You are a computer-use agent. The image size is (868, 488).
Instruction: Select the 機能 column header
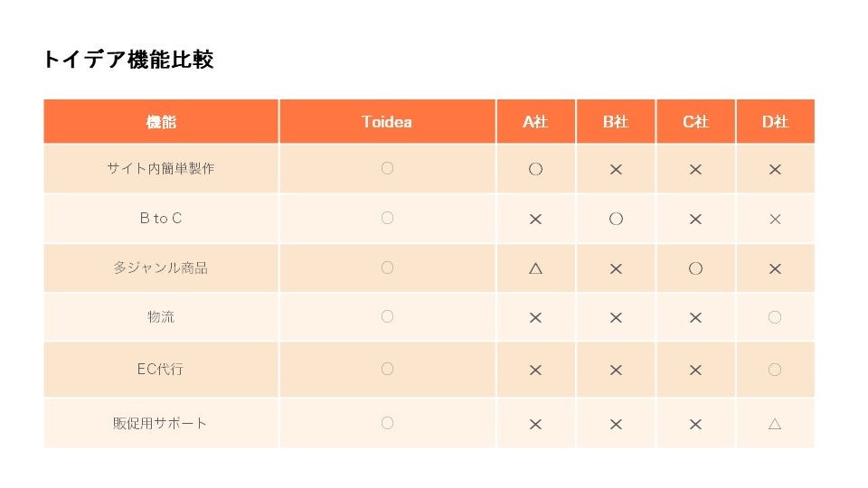(161, 122)
